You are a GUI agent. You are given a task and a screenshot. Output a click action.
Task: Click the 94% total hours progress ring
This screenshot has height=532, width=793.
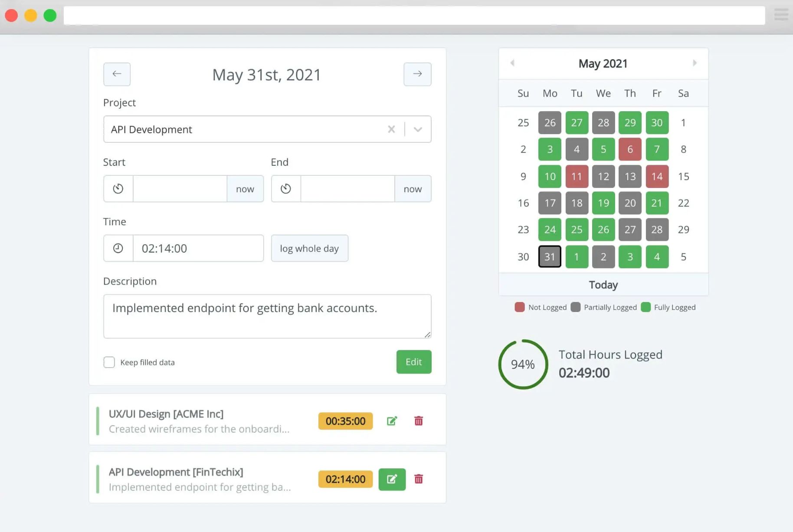coord(522,365)
